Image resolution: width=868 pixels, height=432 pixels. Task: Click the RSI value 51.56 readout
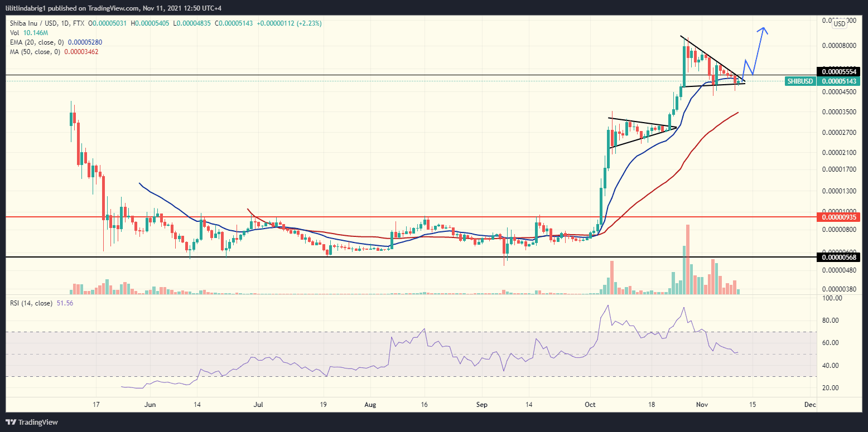pos(65,303)
